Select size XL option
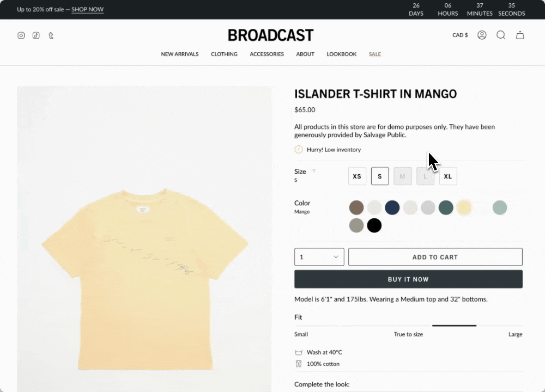Viewport: 545px width, 392px height. [448, 176]
